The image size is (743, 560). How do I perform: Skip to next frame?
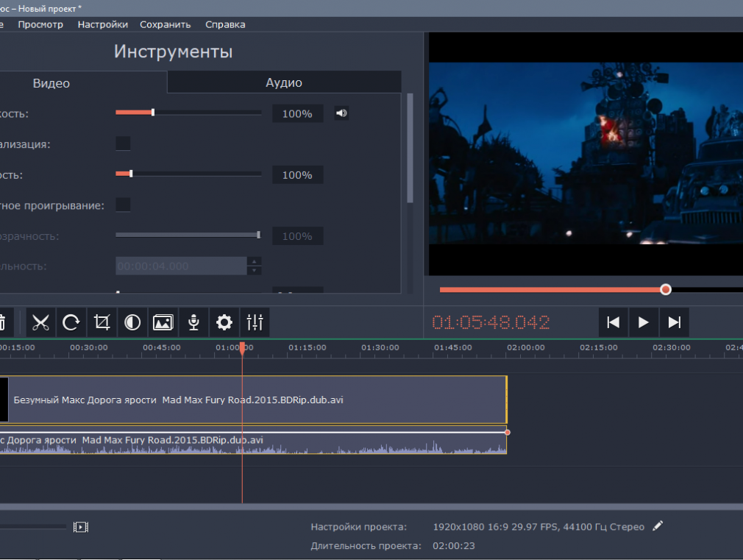[x=675, y=322]
